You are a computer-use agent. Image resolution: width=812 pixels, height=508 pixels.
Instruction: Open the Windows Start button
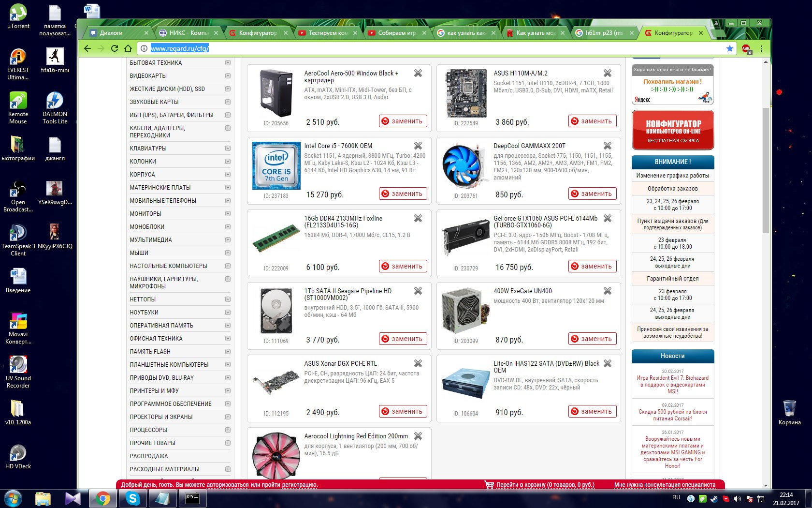[13, 498]
